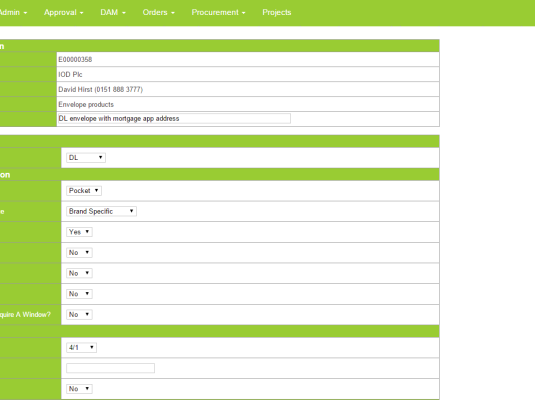Viewport: 535px width, 400px height.
Task: Open the Pocket dropdown
Action: point(84,190)
